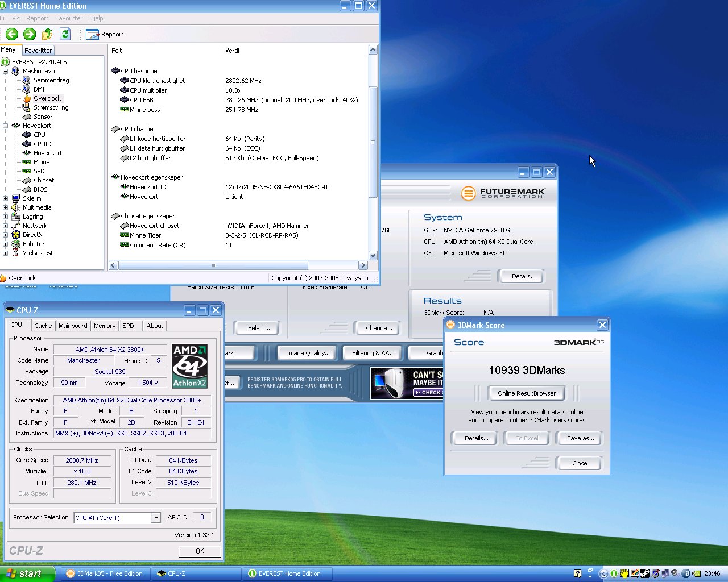Click Save as button in 3DMark Score
This screenshot has height=582, width=728.
pos(580,438)
